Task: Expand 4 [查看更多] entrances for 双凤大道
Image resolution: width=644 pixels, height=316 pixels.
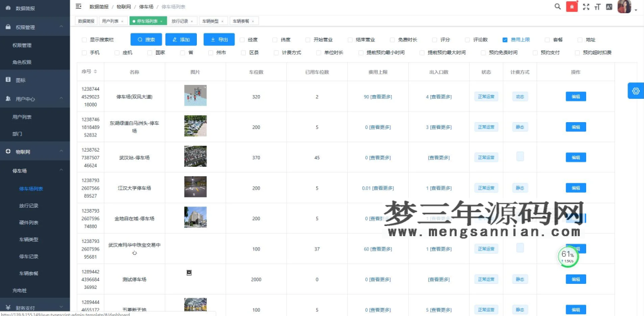Action: (x=438, y=96)
